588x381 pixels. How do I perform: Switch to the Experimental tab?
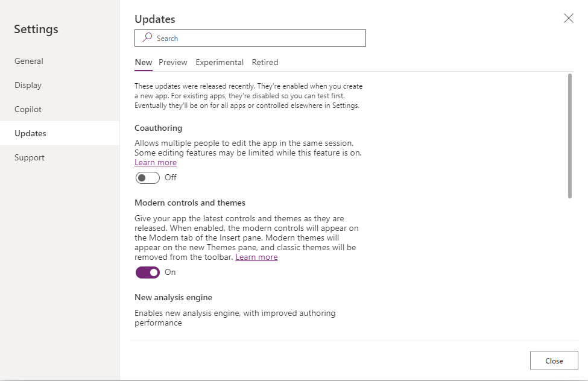(220, 62)
